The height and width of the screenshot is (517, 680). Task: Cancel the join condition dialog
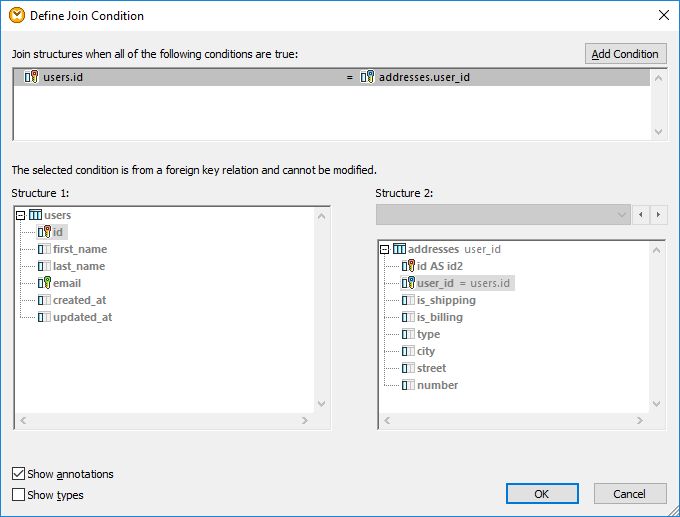tap(630, 494)
